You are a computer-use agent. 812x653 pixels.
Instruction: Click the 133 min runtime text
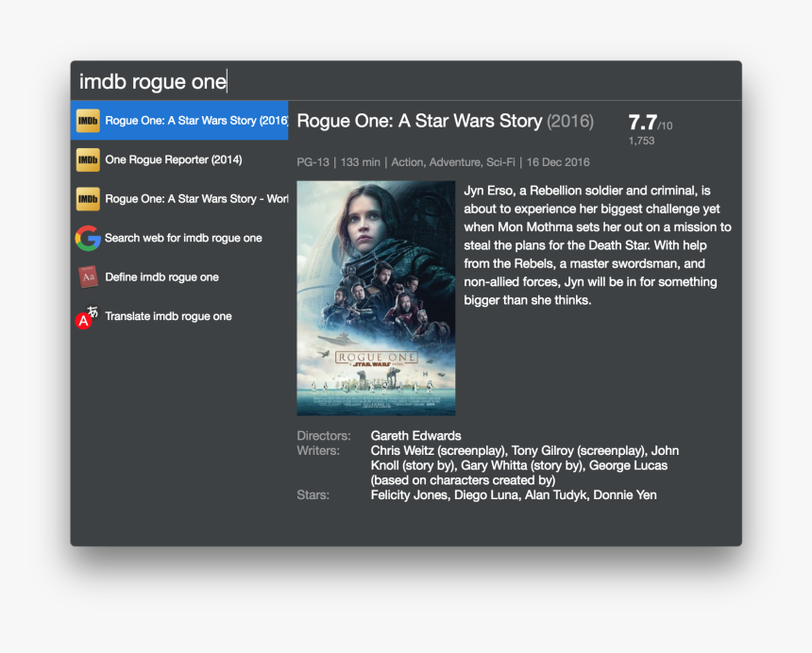point(361,162)
